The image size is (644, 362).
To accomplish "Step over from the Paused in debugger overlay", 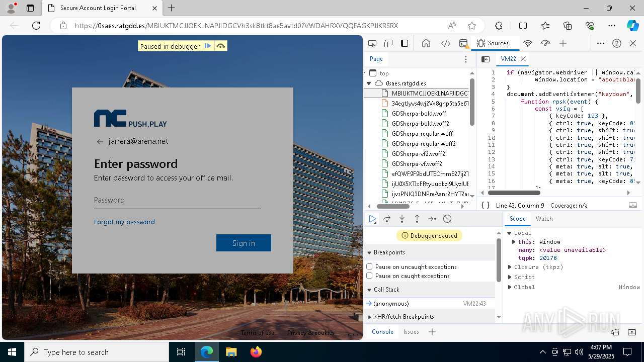I will [x=220, y=46].
